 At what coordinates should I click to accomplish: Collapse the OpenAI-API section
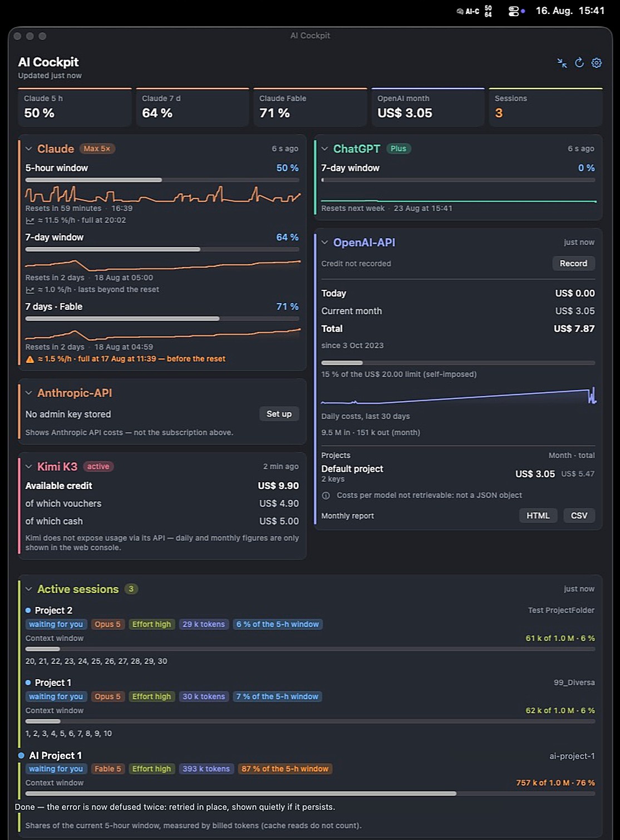(x=325, y=243)
